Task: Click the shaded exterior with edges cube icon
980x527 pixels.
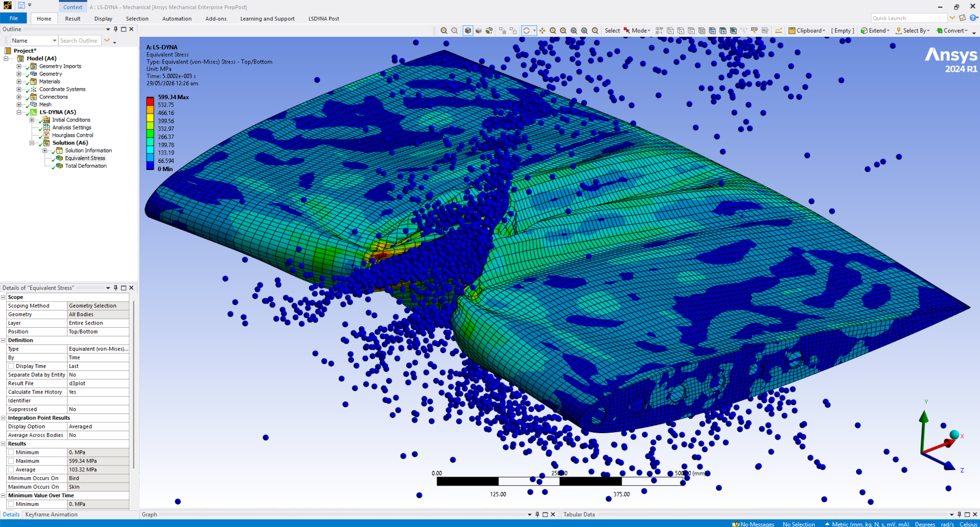Action: coord(468,31)
